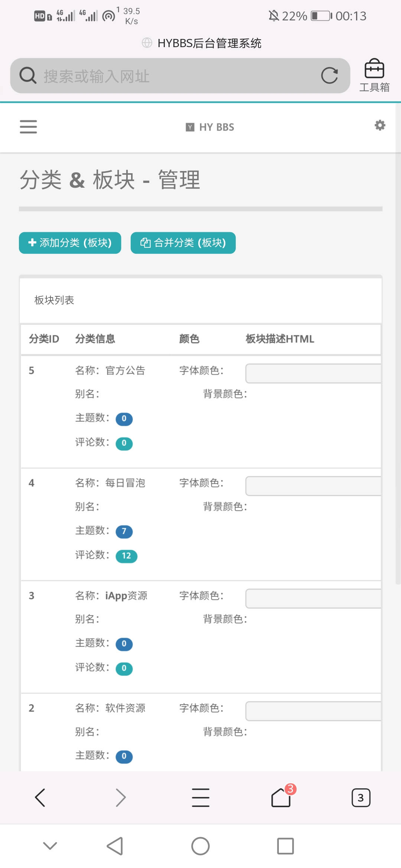Image resolution: width=401 pixels, height=868 pixels.
Task: Open the browser bottom menu icon
Action: (x=200, y=798)
